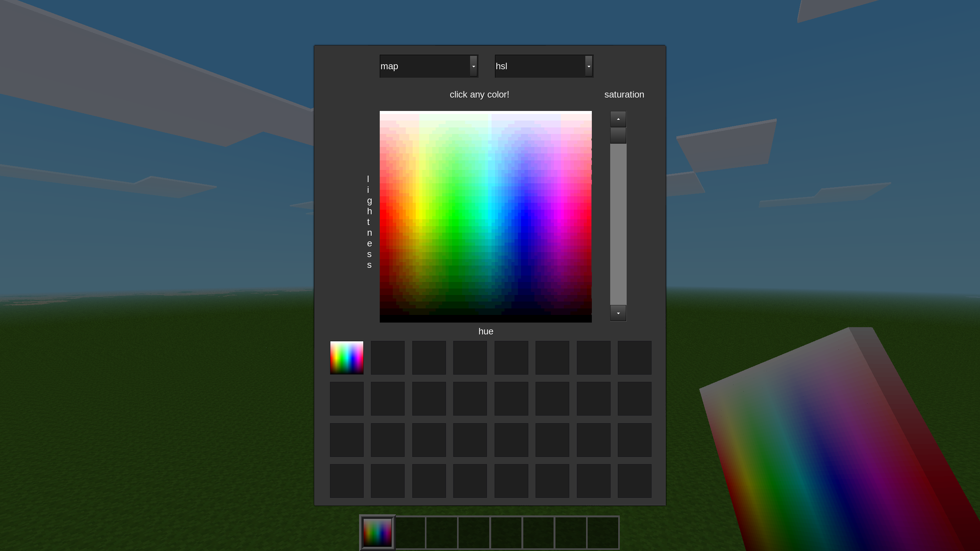Viewport: 980px width, 551px height.
Task: Click the saturation scrollbar thumb handle
Action: click(x=618, y=135)
